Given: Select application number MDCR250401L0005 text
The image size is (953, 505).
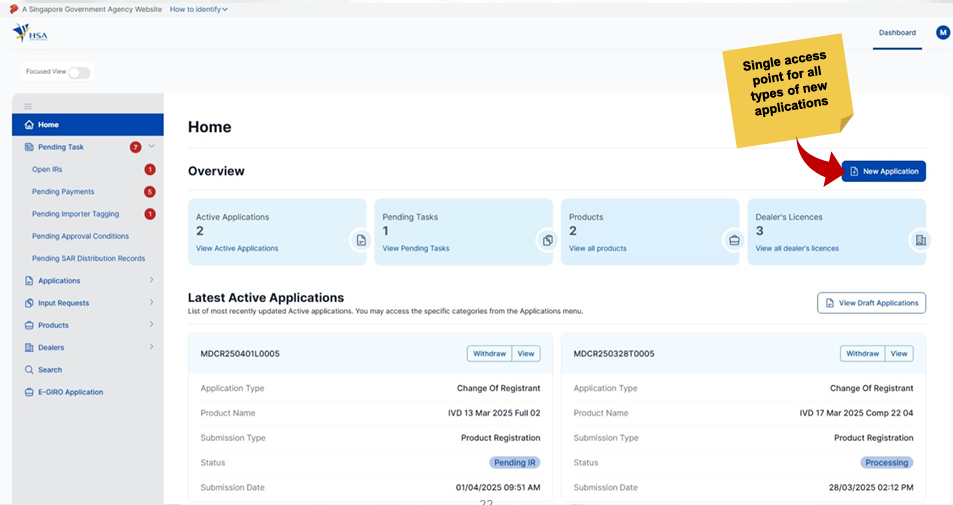Looking at the screenshot, I should [240, 354].
